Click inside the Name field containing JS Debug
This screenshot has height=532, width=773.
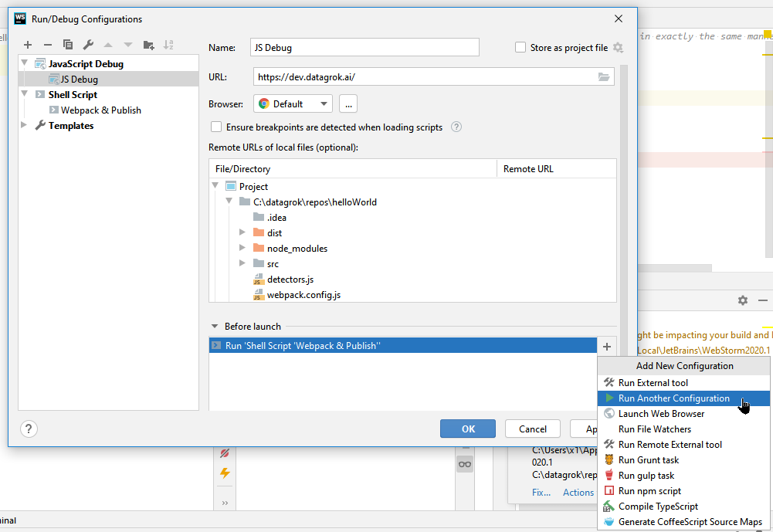click(363, 47)
